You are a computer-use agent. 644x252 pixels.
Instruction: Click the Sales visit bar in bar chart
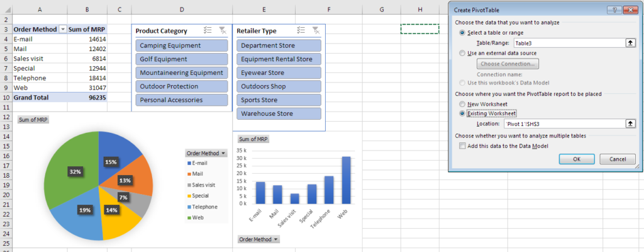pos(294,198)
